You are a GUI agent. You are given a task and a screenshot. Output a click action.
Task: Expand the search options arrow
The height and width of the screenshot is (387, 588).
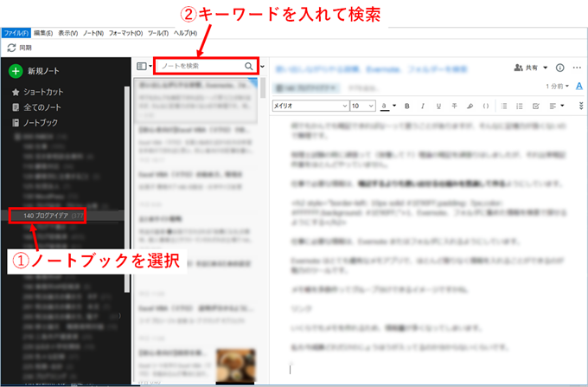(262, 67)
